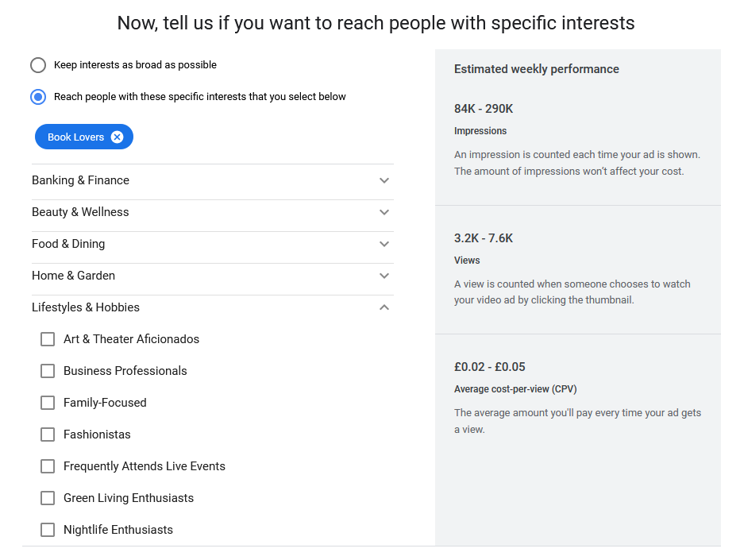Enable Green Living Enthusiasts
The width and height of the screenshot is (744, 560).
48,498
